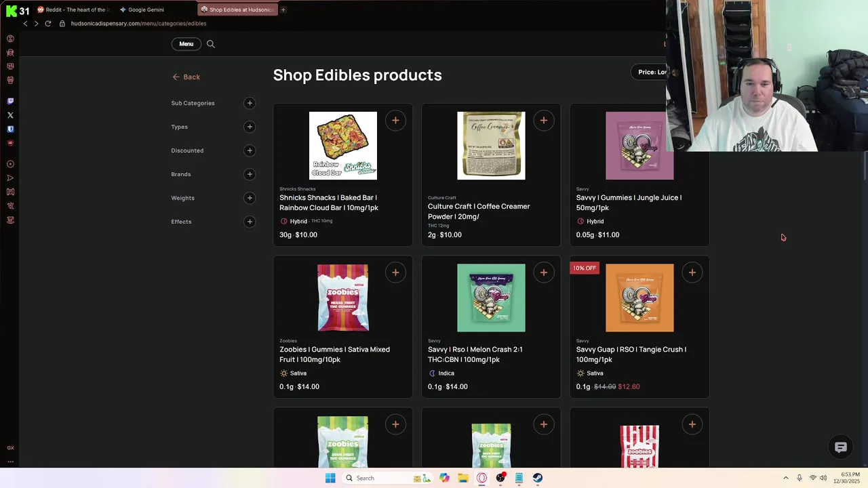Launch Copilot from the taskbar

444,478
